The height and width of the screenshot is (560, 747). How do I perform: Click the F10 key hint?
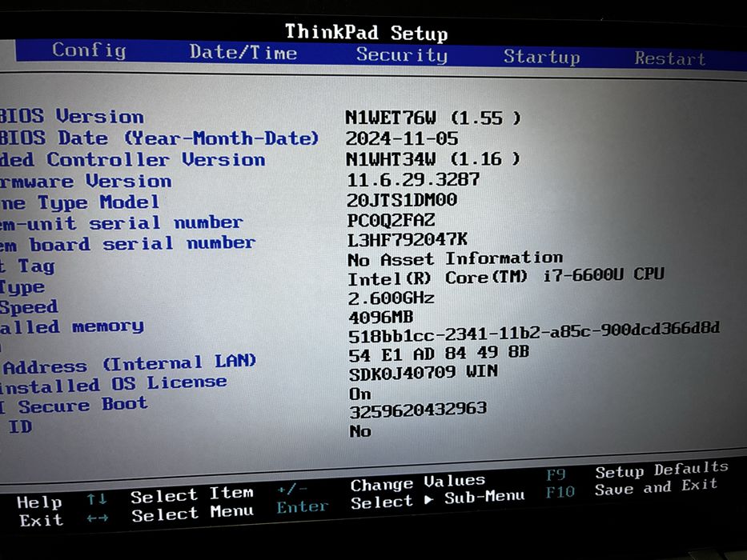click(x=560, y=492)
